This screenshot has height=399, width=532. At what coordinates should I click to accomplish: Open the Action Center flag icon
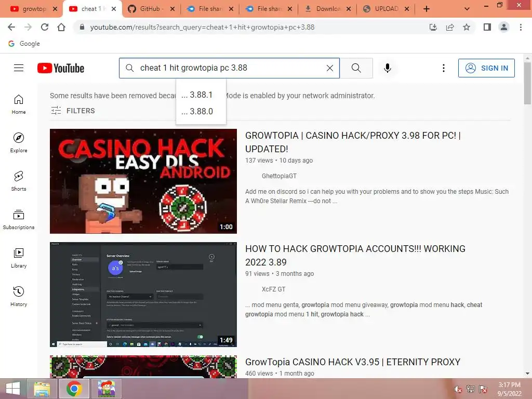[483, 390]
